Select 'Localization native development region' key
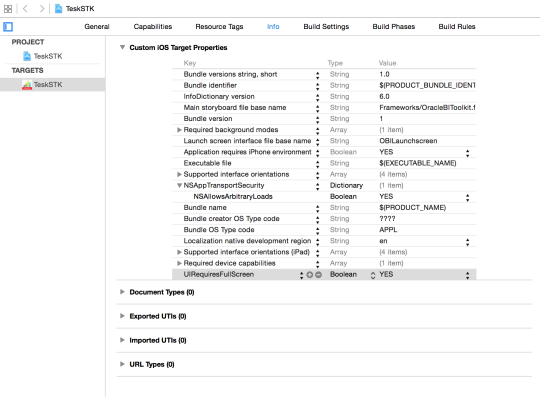The width and height of the screenshot is (540, 397). (247, 241)
